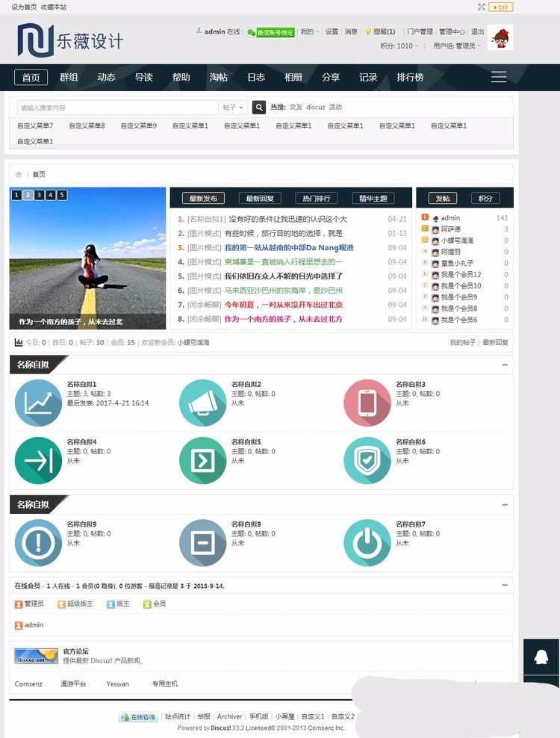Open 群组 in the navigation bar

coord(69,77)
